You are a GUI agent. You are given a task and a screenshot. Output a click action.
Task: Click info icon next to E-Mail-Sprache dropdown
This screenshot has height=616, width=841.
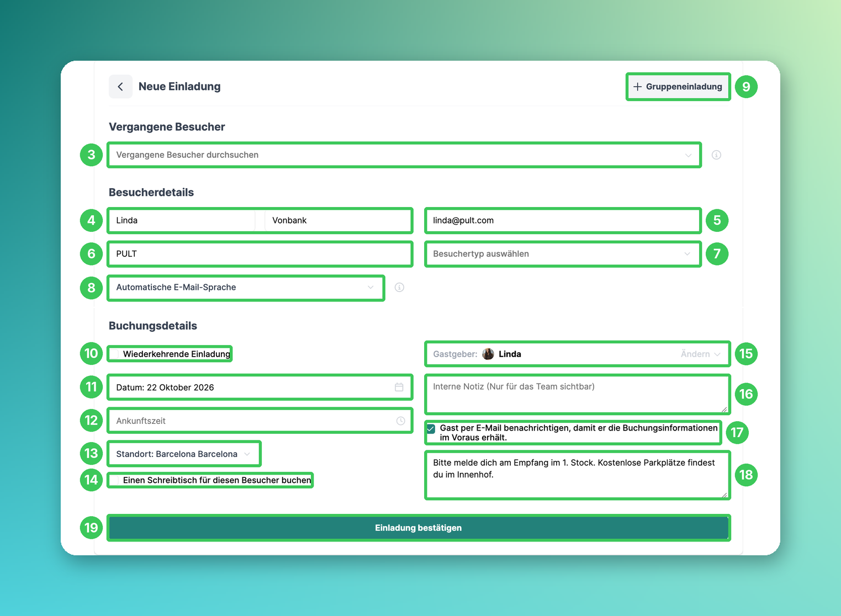pos(399,288)
